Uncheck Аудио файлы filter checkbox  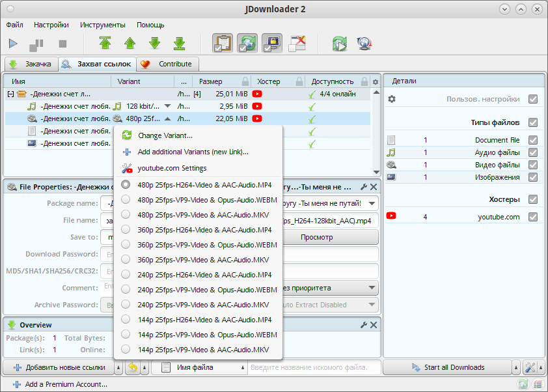[533, 152]
